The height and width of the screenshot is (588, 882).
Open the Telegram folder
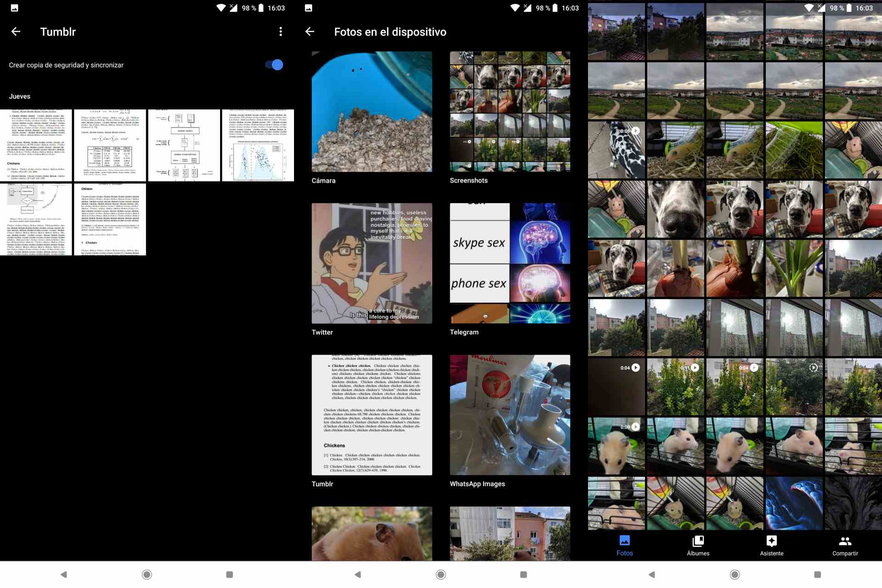510,263
